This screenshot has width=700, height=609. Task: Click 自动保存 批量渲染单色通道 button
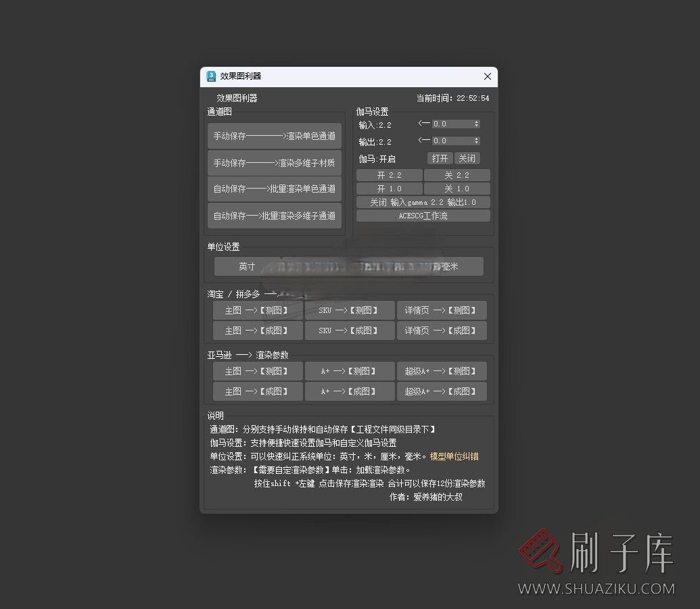[x=275, y=189]
